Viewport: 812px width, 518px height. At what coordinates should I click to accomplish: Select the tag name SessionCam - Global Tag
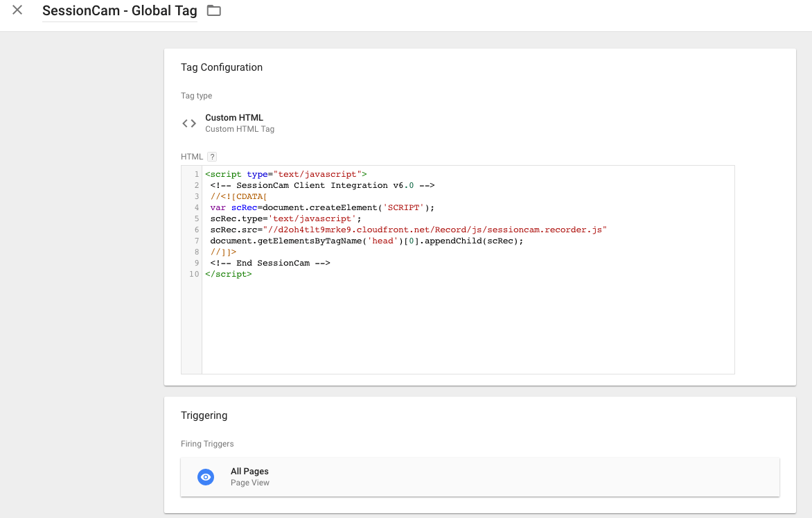[119, 10]
